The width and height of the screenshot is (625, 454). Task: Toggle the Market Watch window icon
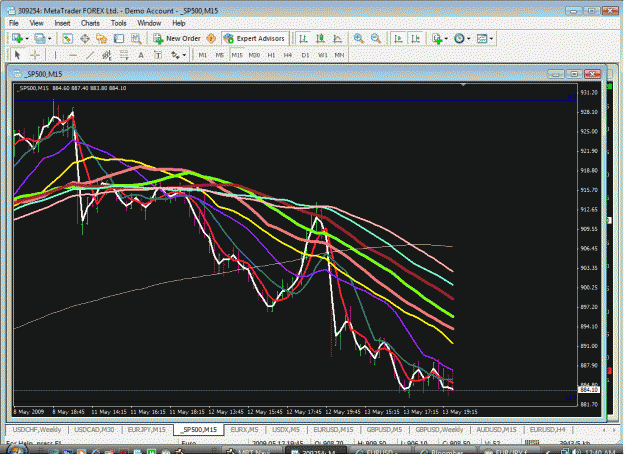pos(67,39)
